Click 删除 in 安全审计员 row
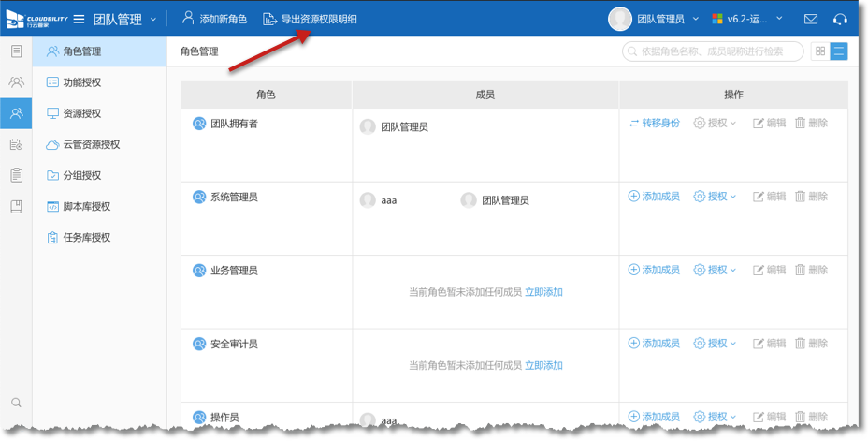The width and height of the screenshot is (868, 441). pos(812,343)
